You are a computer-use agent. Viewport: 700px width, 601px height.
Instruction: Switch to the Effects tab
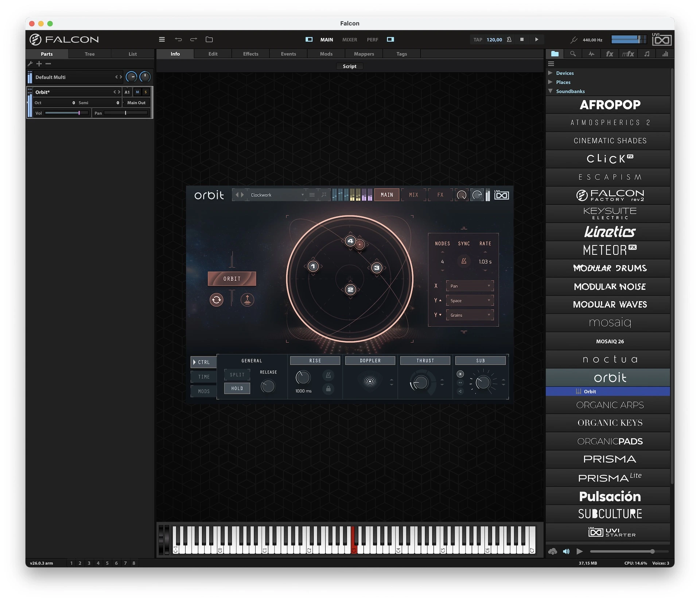(250, 54)
